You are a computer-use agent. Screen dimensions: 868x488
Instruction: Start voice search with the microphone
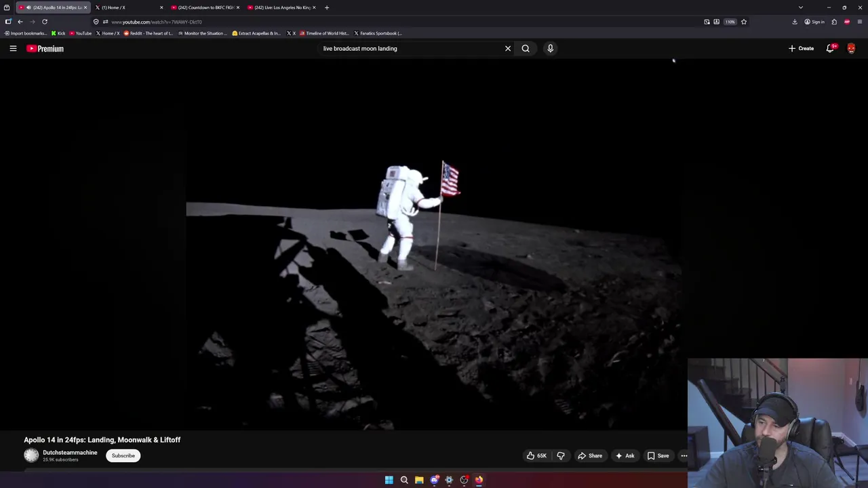tap(550, 48)
